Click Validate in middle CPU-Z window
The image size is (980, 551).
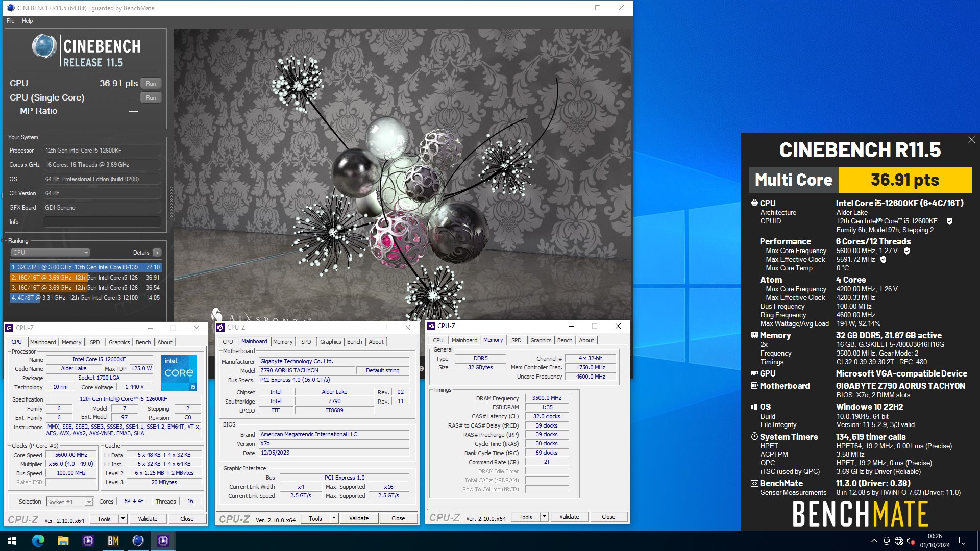tap(359, 518)
